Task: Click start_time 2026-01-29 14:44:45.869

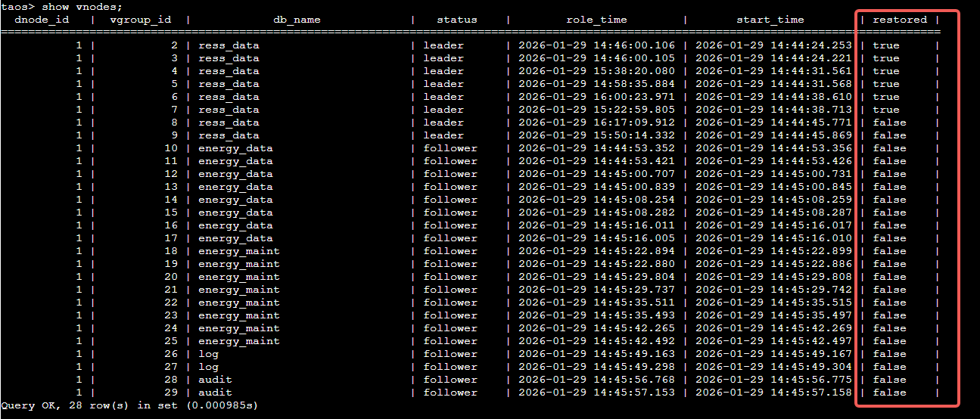Action: (773, 135)
